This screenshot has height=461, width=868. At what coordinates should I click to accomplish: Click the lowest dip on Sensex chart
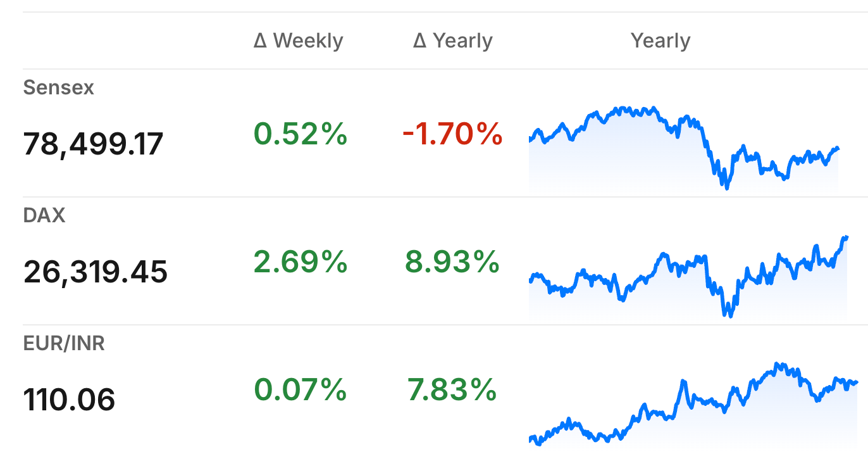tap(726, 186)
